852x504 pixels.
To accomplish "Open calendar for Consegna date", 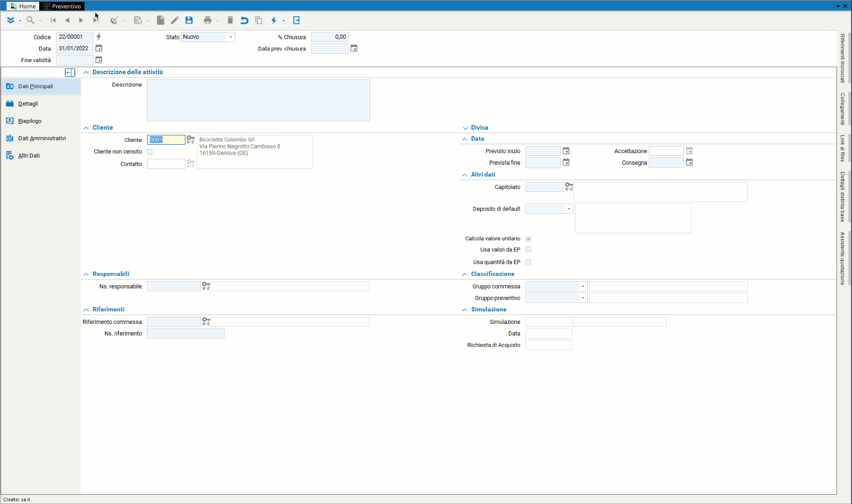I will [689, 162].
